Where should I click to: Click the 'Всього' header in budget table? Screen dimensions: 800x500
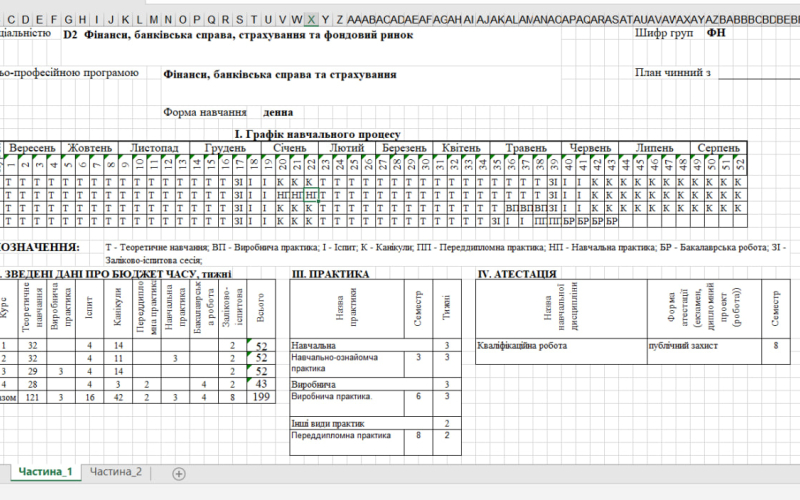click(261, 309)
